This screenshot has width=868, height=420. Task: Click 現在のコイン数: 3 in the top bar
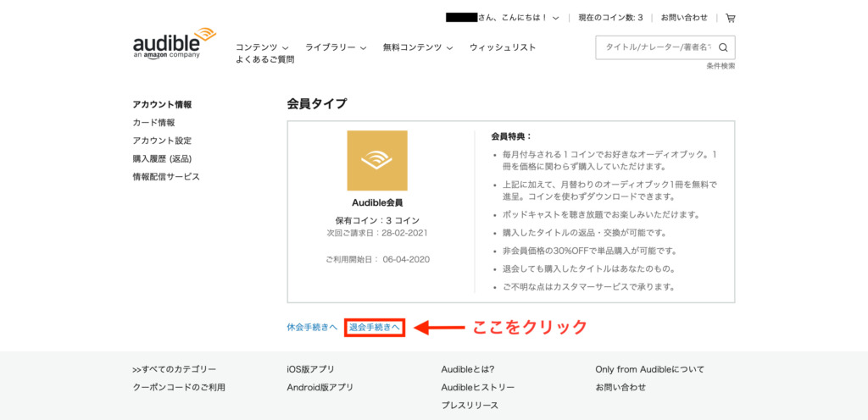(610, 18)
